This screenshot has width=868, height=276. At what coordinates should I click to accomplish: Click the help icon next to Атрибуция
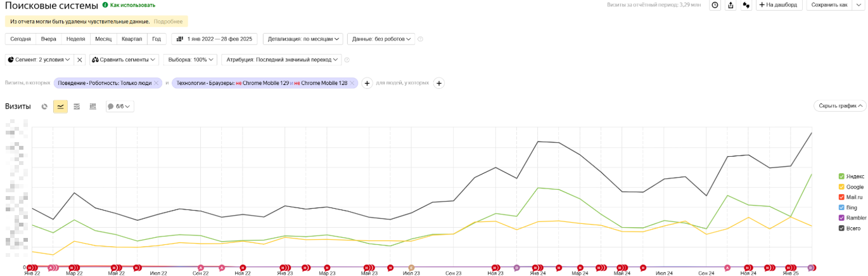pyautogui.click(x=347, y=60)
